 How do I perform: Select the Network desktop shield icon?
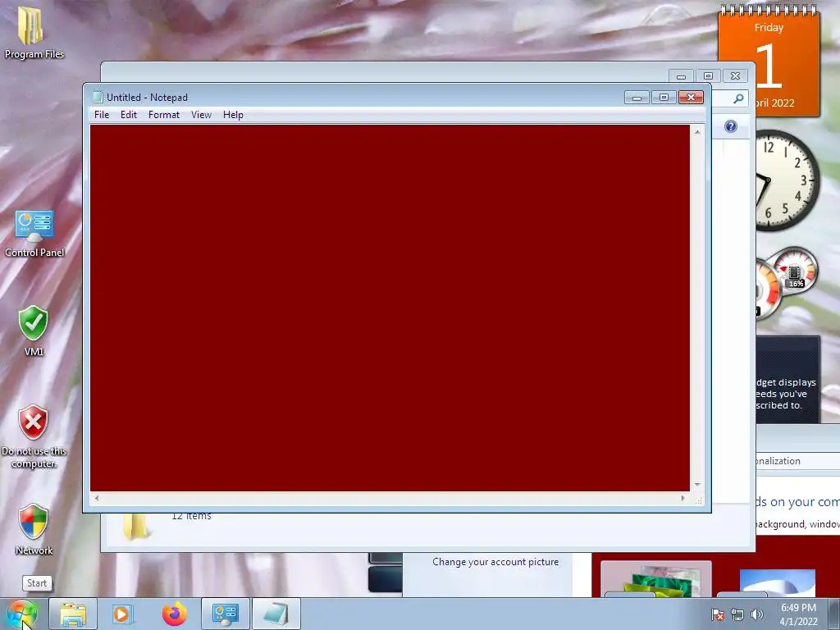pos(34,529)
